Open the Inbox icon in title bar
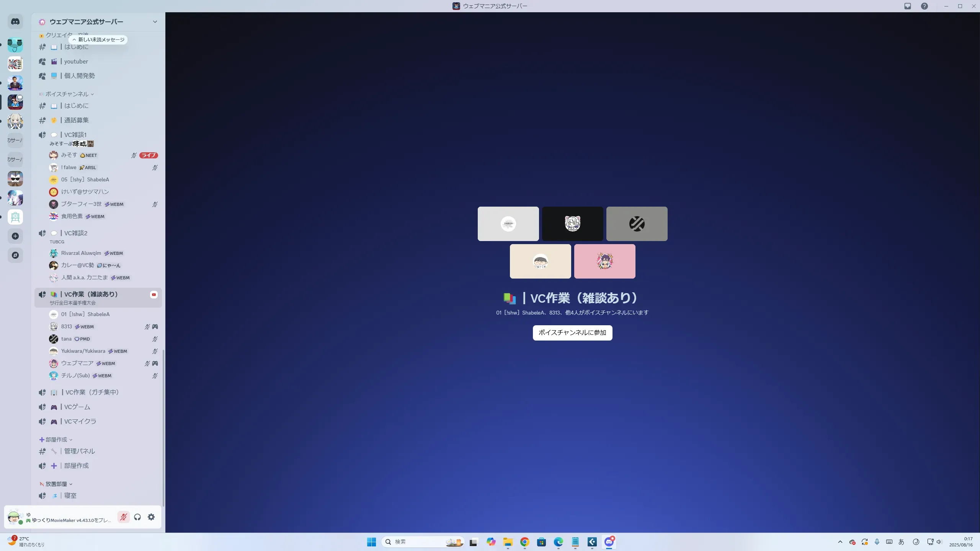980x551 pixels. [908, 6]
